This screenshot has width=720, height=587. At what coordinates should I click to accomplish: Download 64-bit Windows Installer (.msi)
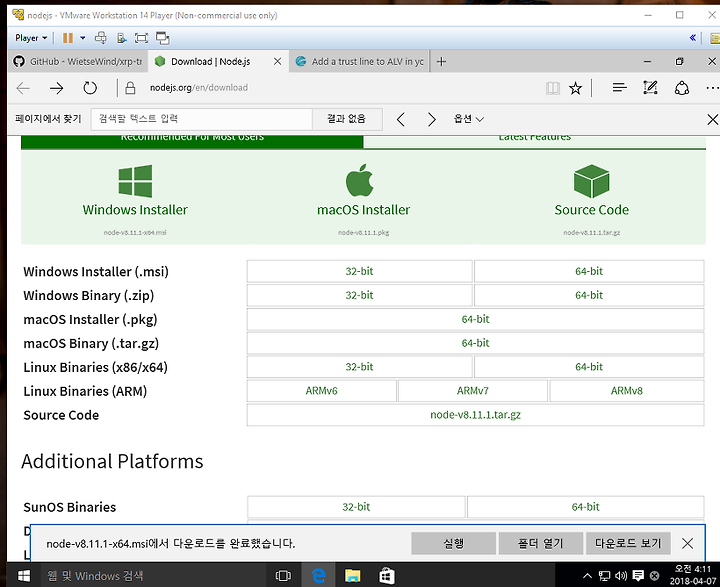coord(589,271)
